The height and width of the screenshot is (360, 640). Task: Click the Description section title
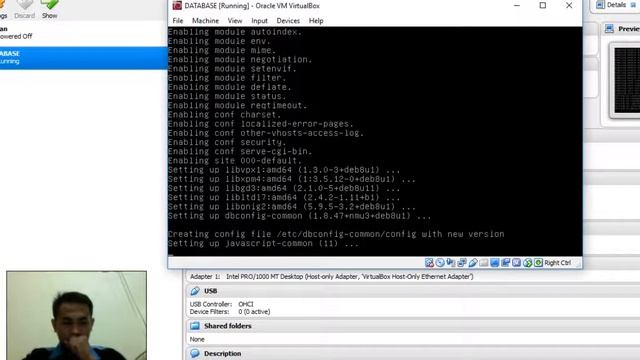(x=222, y=354)
